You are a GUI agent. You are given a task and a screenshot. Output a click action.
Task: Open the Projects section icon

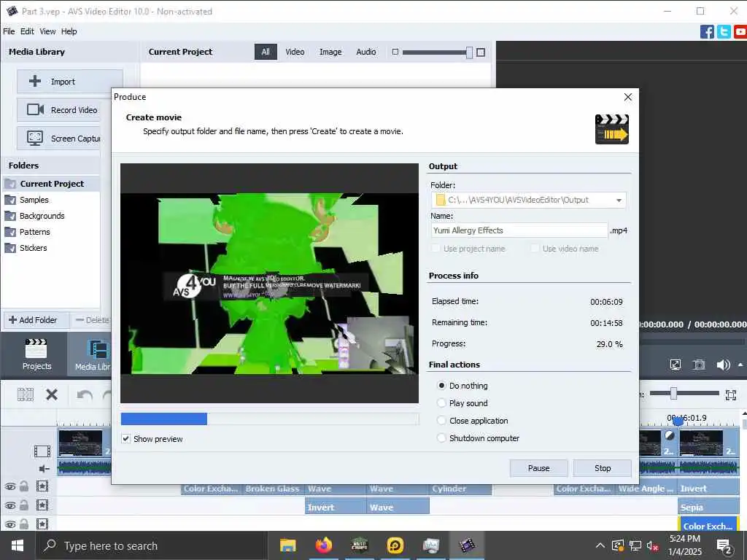36,354
